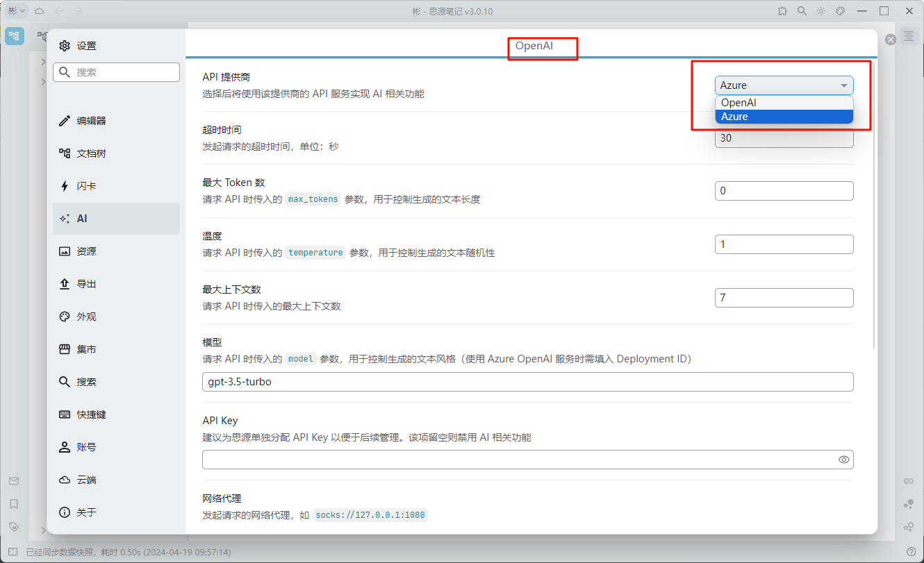Click the 网络代理 label
Image resolution: width=924 pixels, height=563 pixels.
click(x=222, y=498)
